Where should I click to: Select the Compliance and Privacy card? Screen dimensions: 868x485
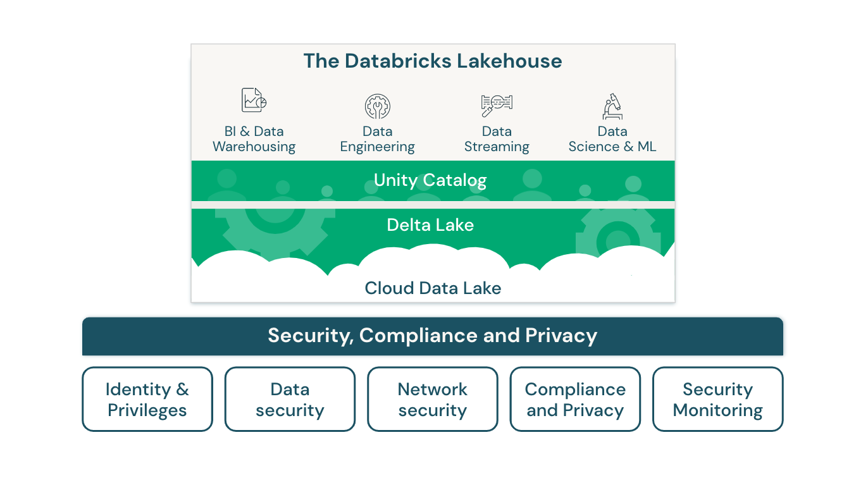pos(575,399)
